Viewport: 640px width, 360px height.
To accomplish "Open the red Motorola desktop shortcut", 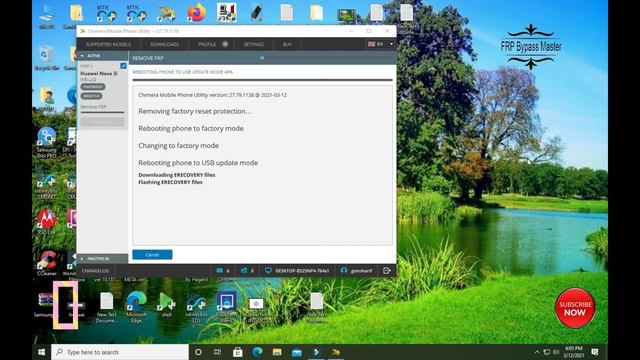I will point(47,221).
